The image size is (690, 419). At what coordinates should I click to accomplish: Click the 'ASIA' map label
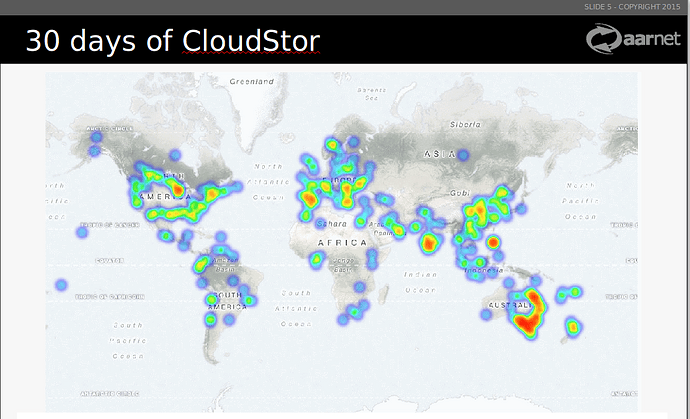[440, 154]
